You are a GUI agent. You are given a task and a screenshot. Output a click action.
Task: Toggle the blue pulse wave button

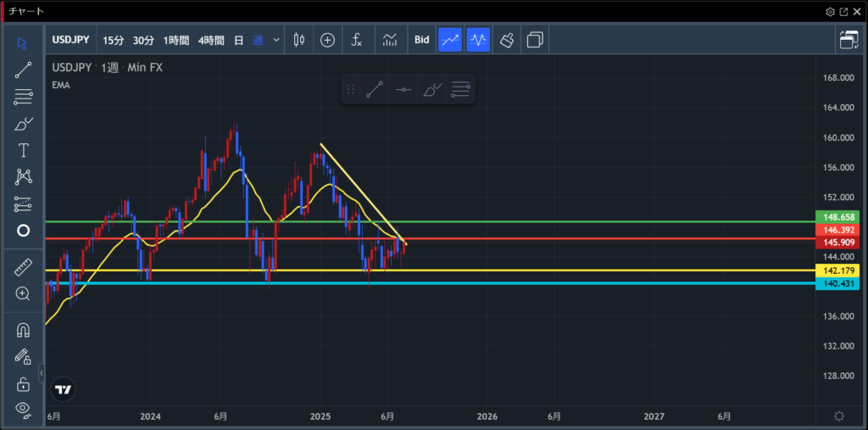478,40
